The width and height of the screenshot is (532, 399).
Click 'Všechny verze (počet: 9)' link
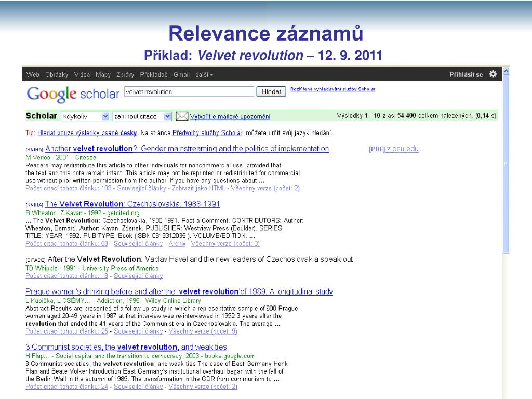(x=203, y=331)
